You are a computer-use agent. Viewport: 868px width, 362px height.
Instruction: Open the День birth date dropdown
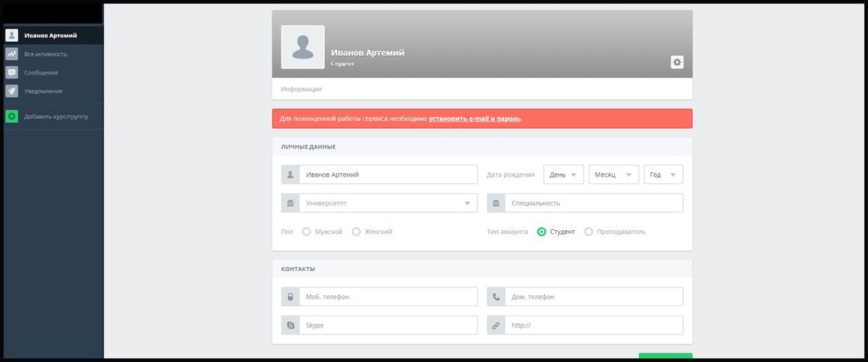click(x=563, y=174)
